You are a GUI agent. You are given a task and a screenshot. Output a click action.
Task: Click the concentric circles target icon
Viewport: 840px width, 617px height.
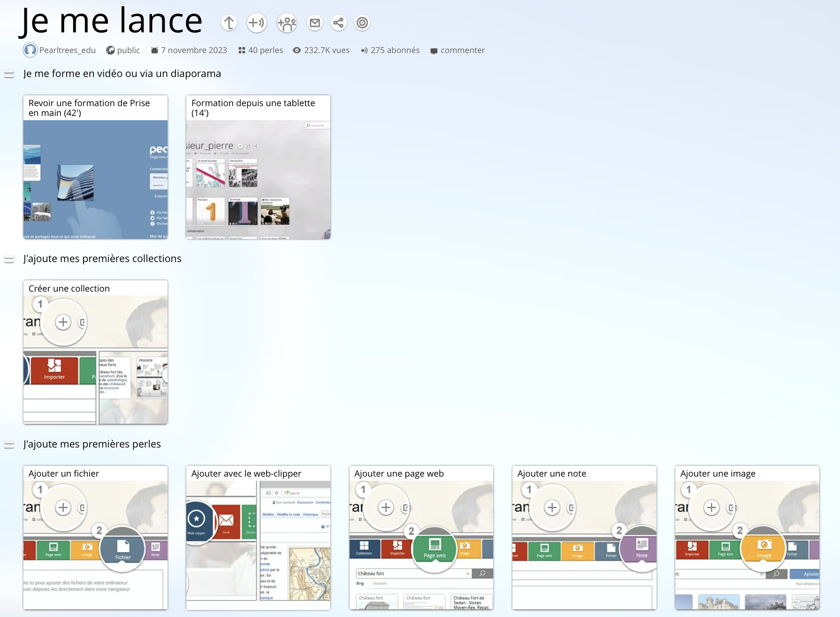point(362,23)
